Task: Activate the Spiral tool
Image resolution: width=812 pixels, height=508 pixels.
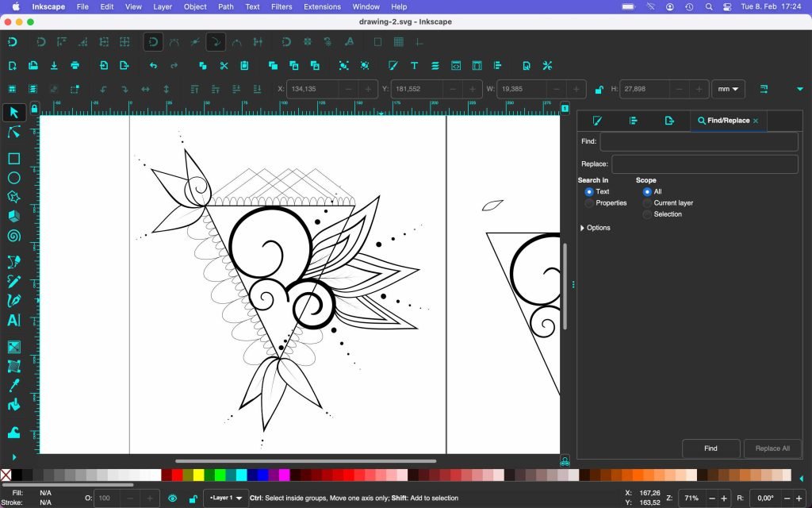Action: point(13,235)
